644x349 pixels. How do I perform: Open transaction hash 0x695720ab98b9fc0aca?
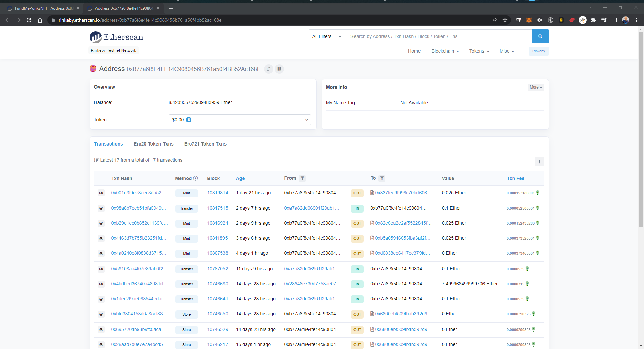coord(138,329)
